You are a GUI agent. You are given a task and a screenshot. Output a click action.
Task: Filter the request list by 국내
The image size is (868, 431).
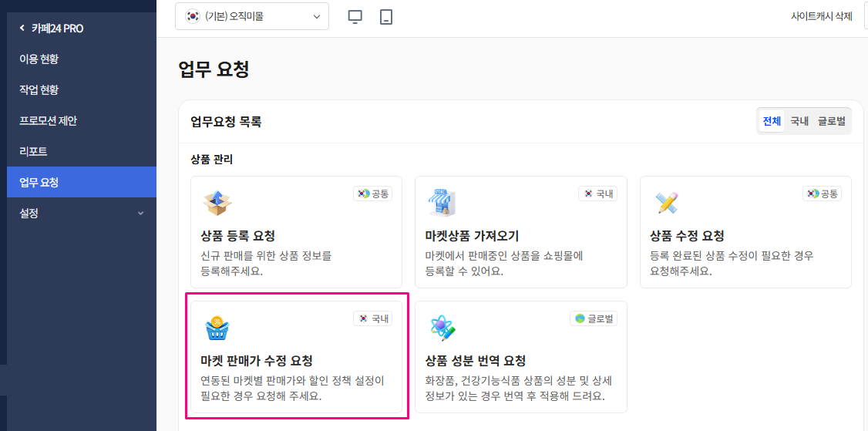pyautogui.click(x=799, y=121)
